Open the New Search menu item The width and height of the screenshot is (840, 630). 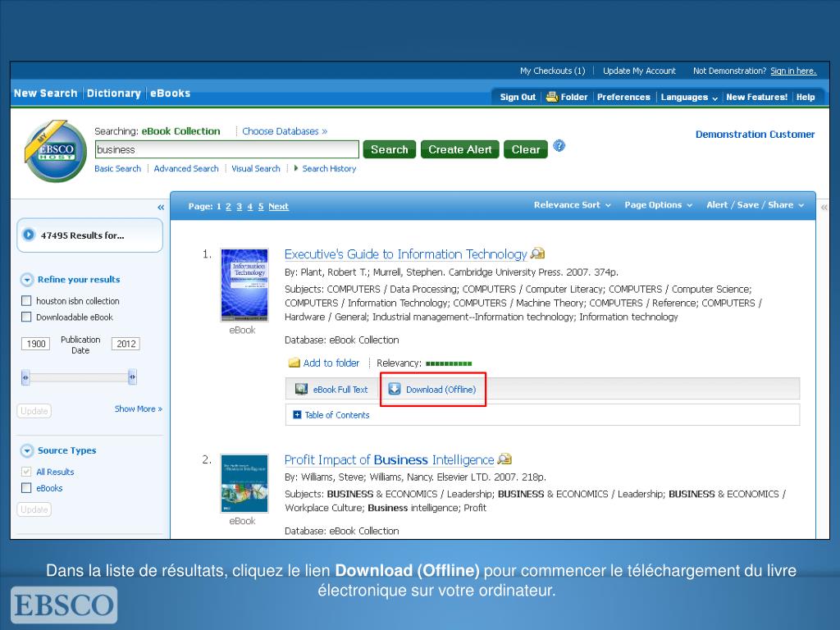click(x=46, y=94)
